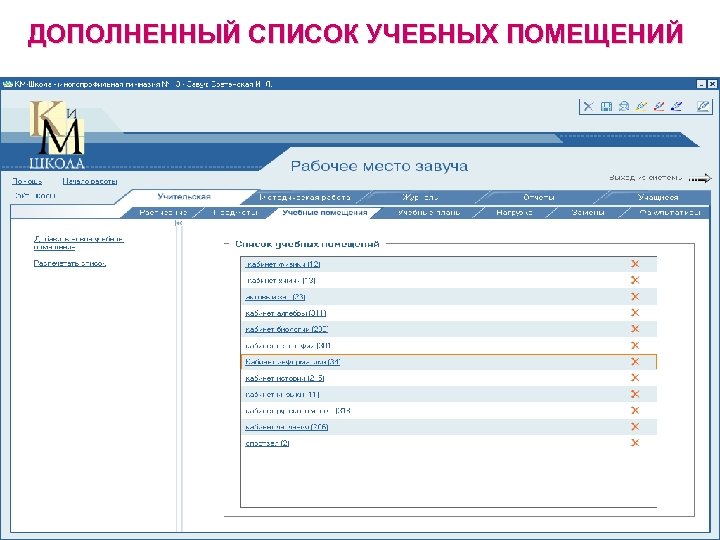Image resolution: width=720 pixels, height=540 pixels.
Task: Select the 'кабинет музыки (11)' row
Action: [449, 394]
